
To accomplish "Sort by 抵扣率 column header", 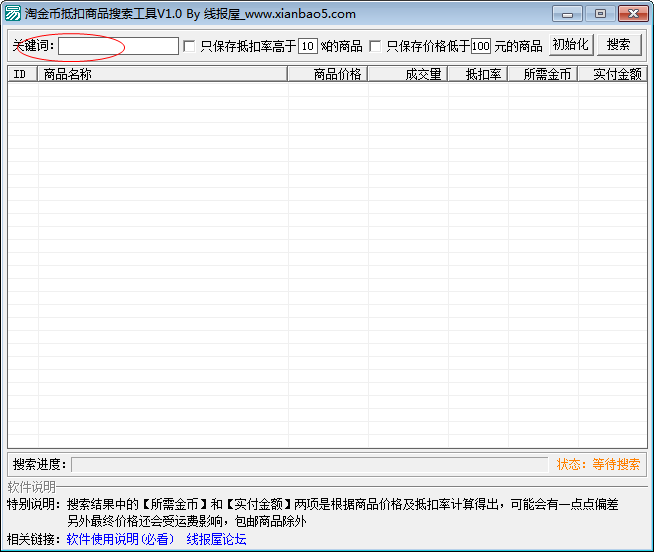I will (478, 74).
